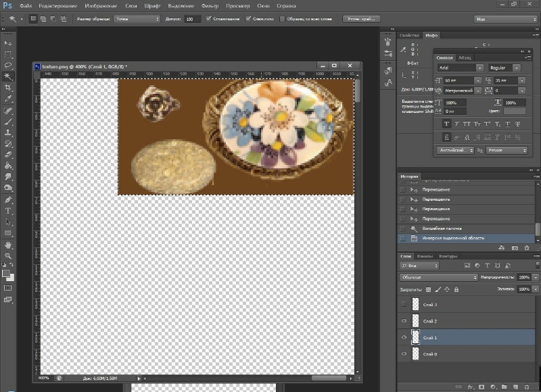Hide layer Слой 2 with eye icon
Screen dimensions: 541x392
click(x=404, y=320)
